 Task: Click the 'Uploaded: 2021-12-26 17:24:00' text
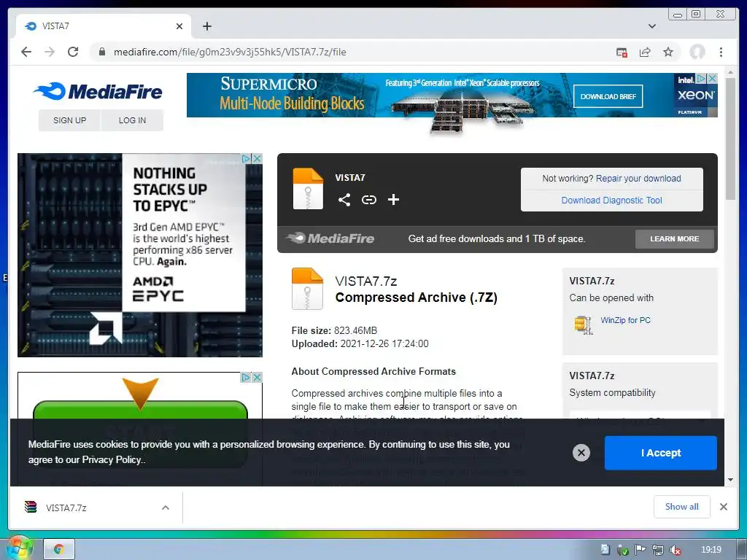[x=360, y=344]
